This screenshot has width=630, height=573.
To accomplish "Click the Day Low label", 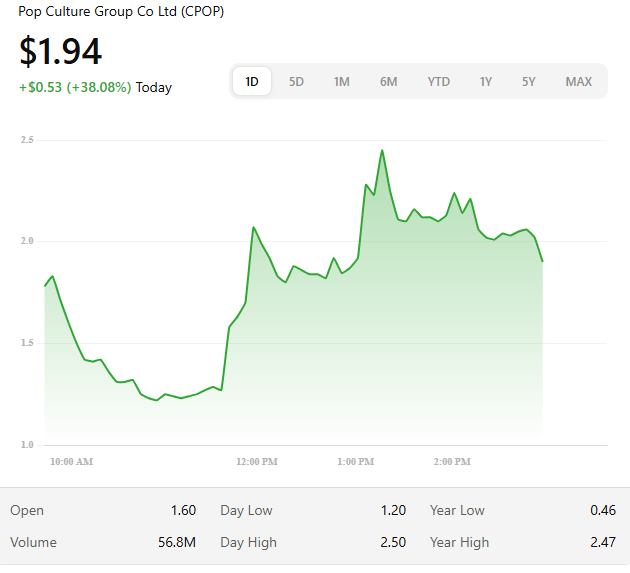I will (246, 510).
